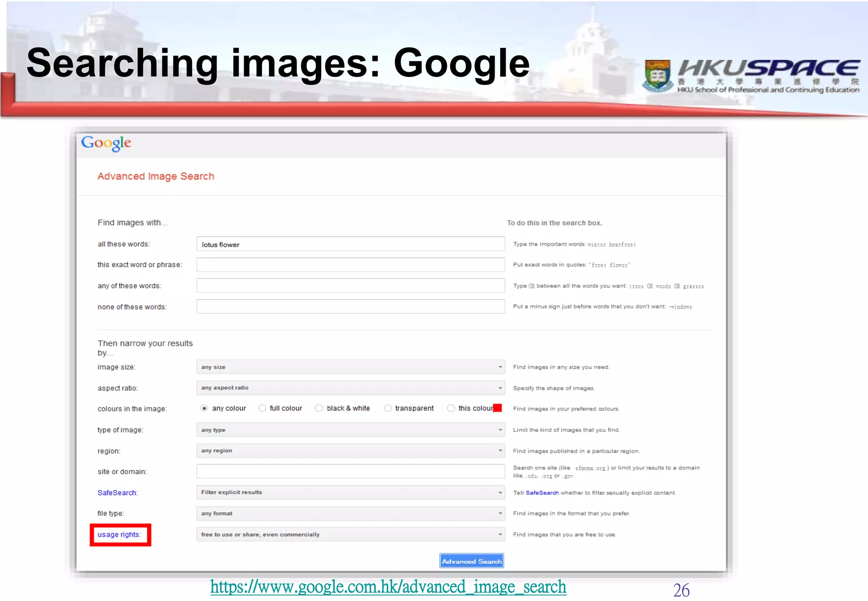The width and height of the screenshot is (868, 601).
Task: Click SafeSearch link in the help text
Action: (x=542, y=492)
